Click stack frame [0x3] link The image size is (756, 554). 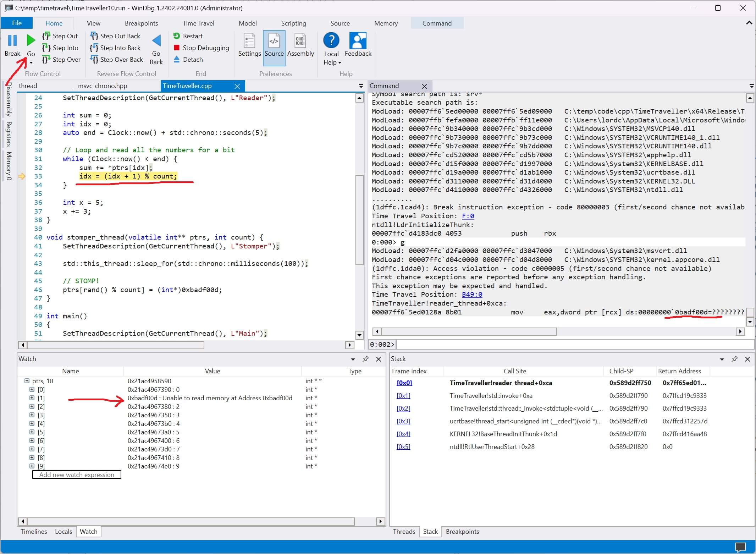point(403,421)
